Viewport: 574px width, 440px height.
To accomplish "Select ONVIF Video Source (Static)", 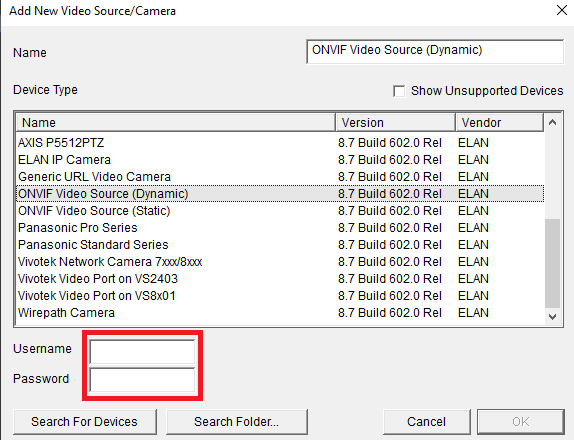I will (280, 210).
